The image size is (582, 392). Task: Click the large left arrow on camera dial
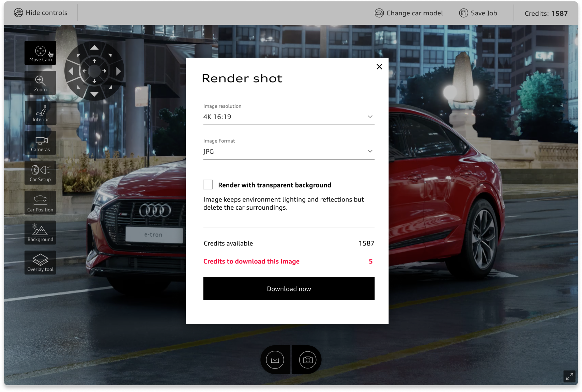(x=71, y=71)
